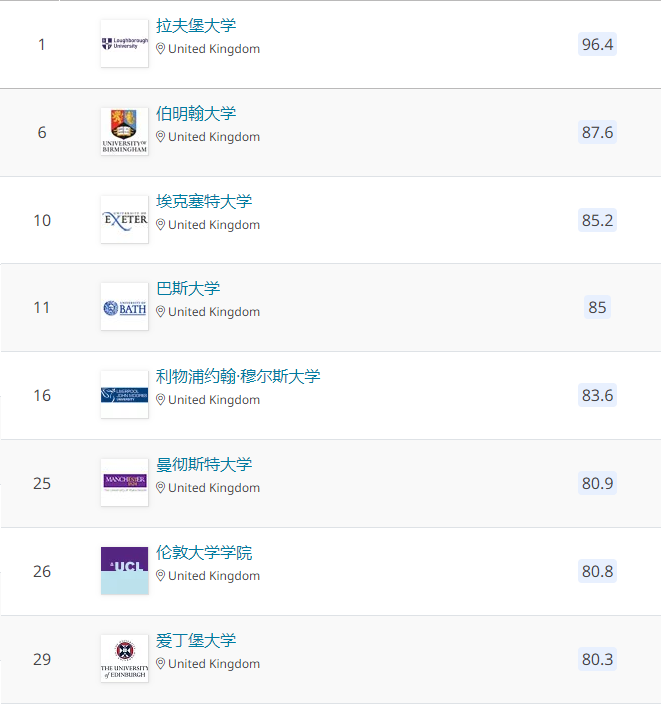Click the University of Manchester purple logo
Viewport: 661px width, 707px height.
click(x=124, y=483)
